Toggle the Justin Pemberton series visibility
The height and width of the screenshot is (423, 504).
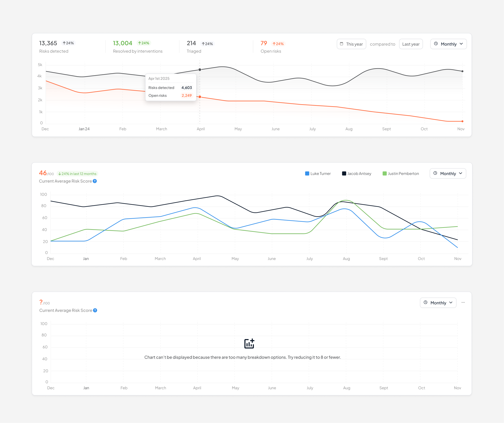400,173
